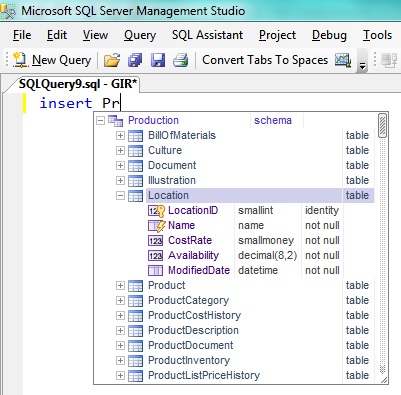401x395 pixels.
Task: Open the SQL Assistant menu
Action: [x=207, y=35]
